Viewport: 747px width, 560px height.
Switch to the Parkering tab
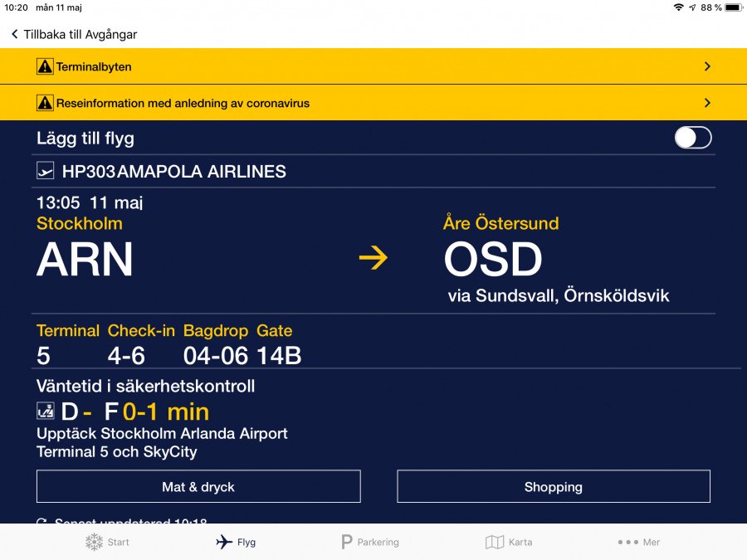[x=370, y=542]
